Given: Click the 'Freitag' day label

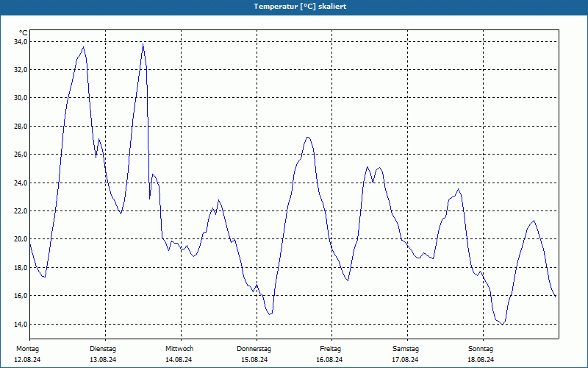Looking at the screenshot, I should pos(330,349).
